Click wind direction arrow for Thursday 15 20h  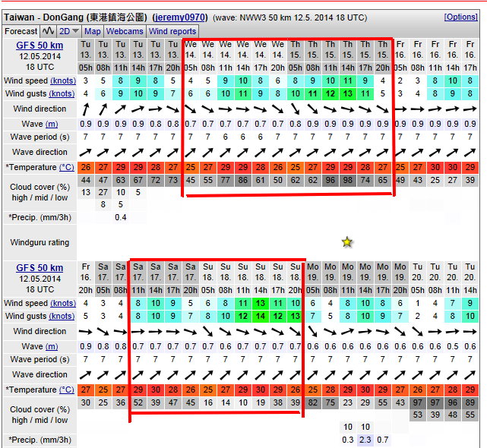pyautogui.click(x=382, y=109)
